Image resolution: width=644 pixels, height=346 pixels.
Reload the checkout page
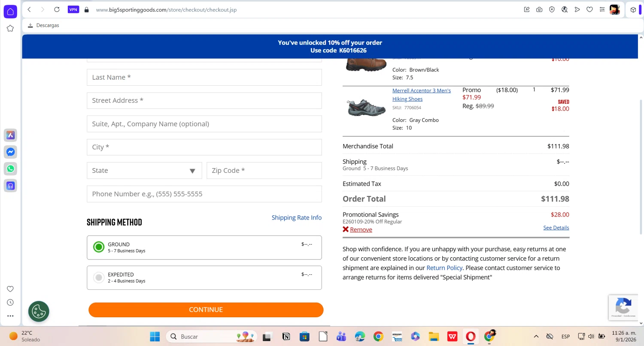click(57, 9)
